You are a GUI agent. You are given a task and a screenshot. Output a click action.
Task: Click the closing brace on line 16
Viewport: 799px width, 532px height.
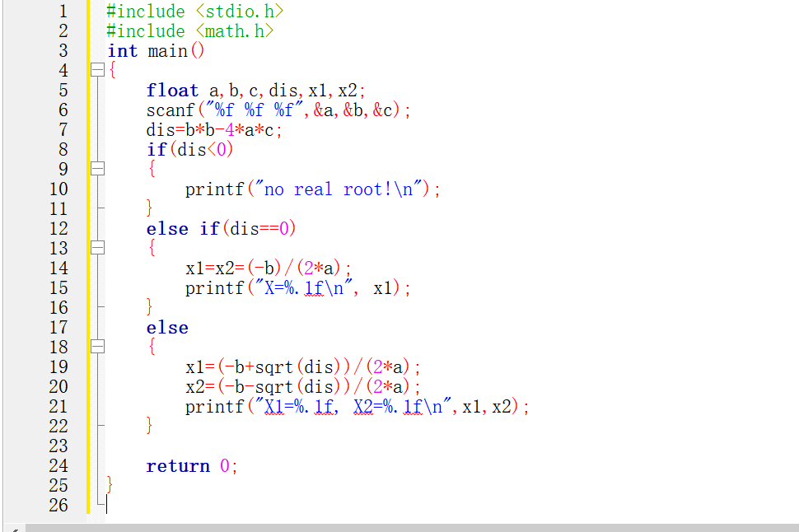[149, 307]
